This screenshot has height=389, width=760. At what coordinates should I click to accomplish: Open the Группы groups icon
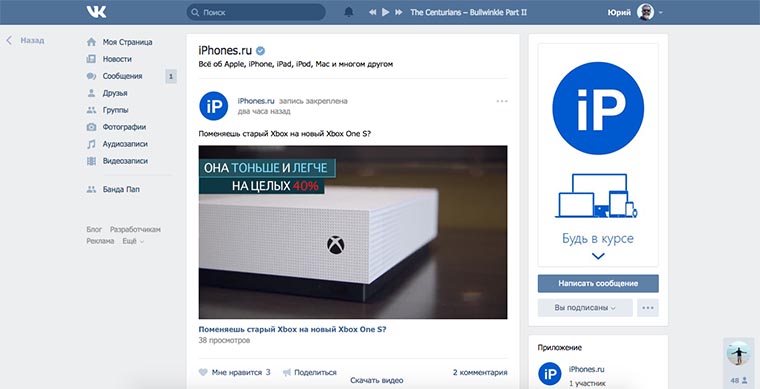(91, 110)
